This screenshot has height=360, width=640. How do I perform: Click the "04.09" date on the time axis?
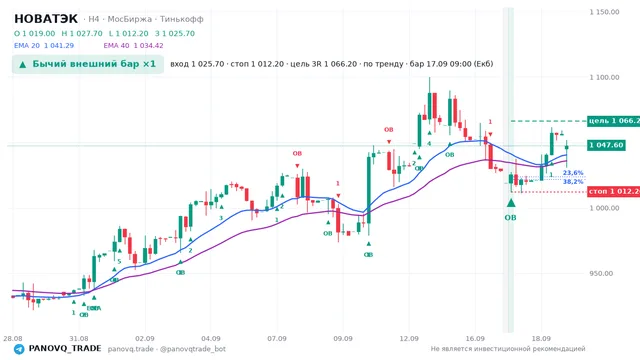click(211, 339)
